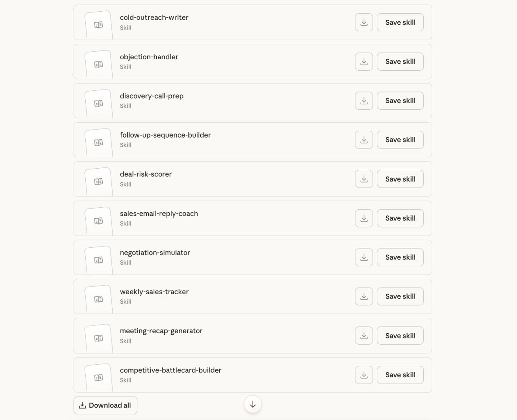
Task: Click the download icon for weekly-sales-tracker
Action: pyautogui.click(x=364, y=296)
